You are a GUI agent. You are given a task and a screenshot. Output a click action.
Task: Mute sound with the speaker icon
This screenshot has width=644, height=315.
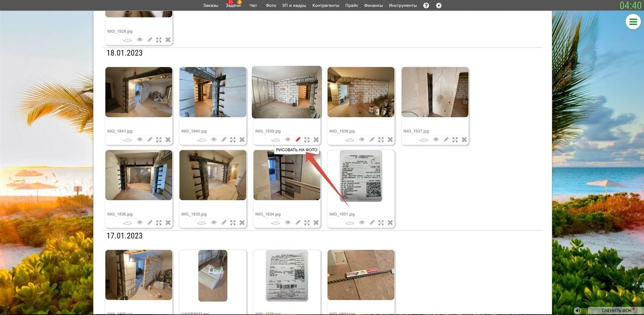tap(578, 311)
